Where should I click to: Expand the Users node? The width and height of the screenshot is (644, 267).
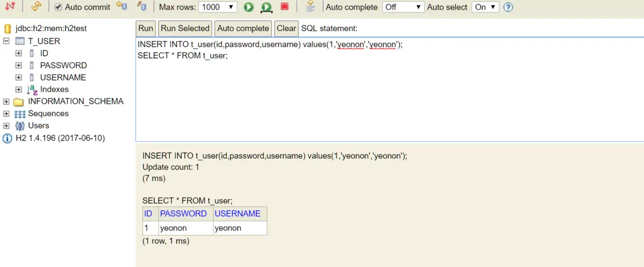tap(6, 125)
